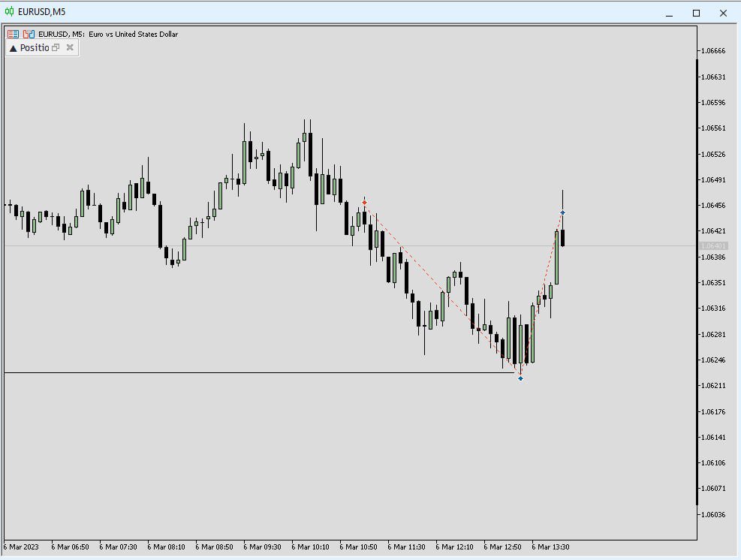
Task: Close the EURUSD,M5 chart window
Action: pyautogui.click(x=723, y=14)
